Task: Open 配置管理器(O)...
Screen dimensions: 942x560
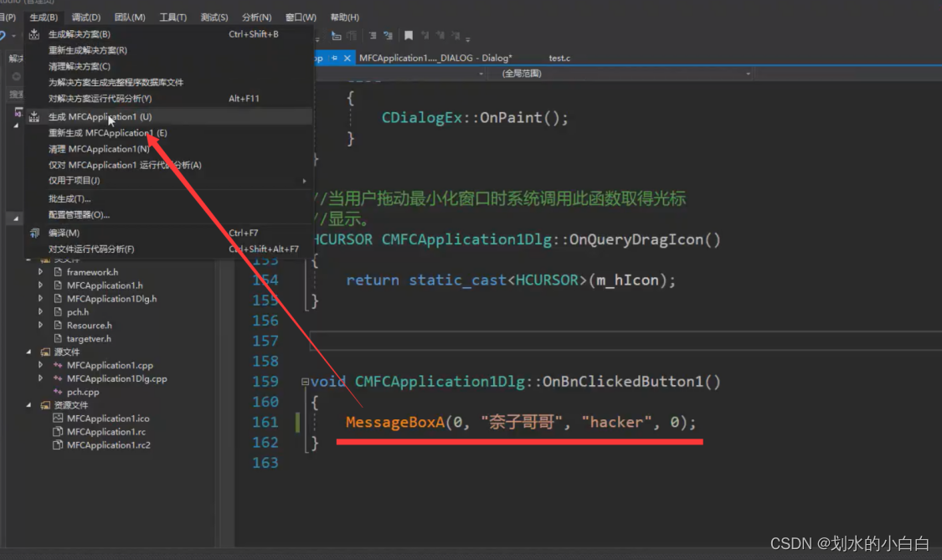Action: click(169, 214)
